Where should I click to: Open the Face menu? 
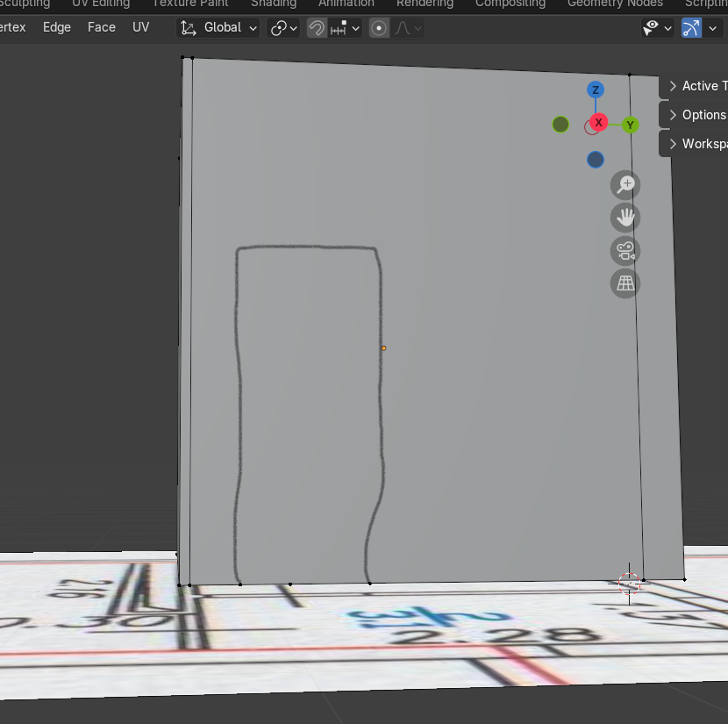102,27
